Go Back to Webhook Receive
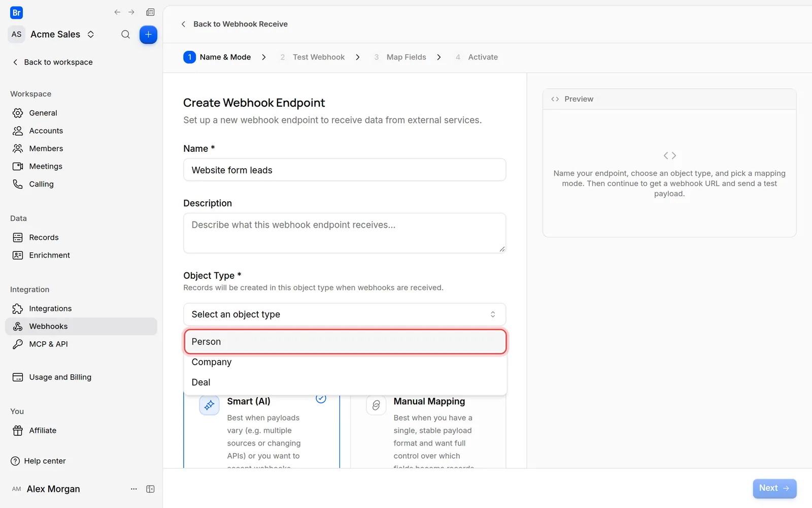Screen dimensions: 812x508 [234, 24]
